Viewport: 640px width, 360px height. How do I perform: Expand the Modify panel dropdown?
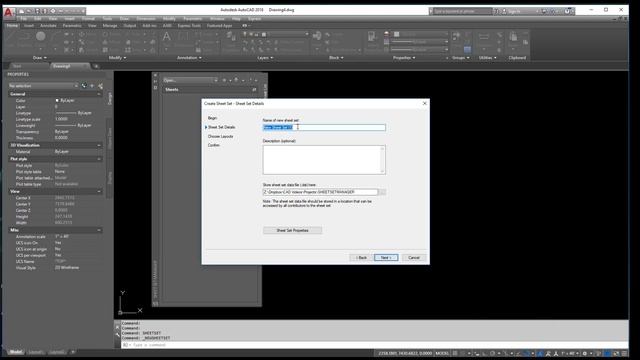(117, 58)
